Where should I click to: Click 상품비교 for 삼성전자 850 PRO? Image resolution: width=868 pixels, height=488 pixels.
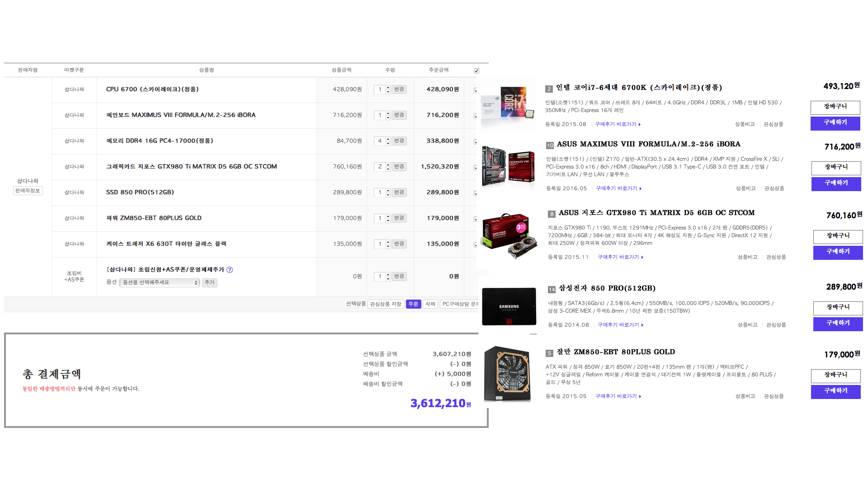click(747, 325)
